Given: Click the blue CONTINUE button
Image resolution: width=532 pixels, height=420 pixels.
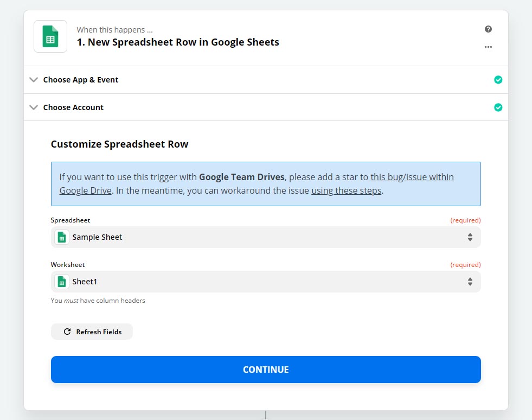Looking at the screenshot, I should click(x=266, y=370).
